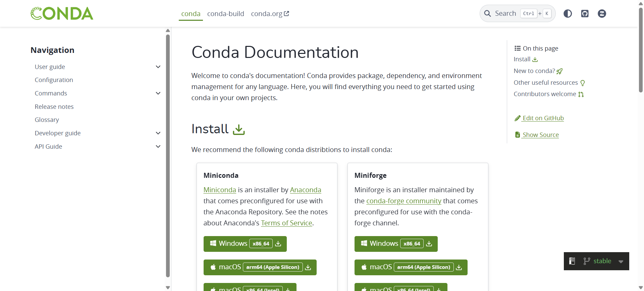644x291 pixels.
Task: Click pull-request icon next to Contributors welcome
Action: [x=581, y=94]
